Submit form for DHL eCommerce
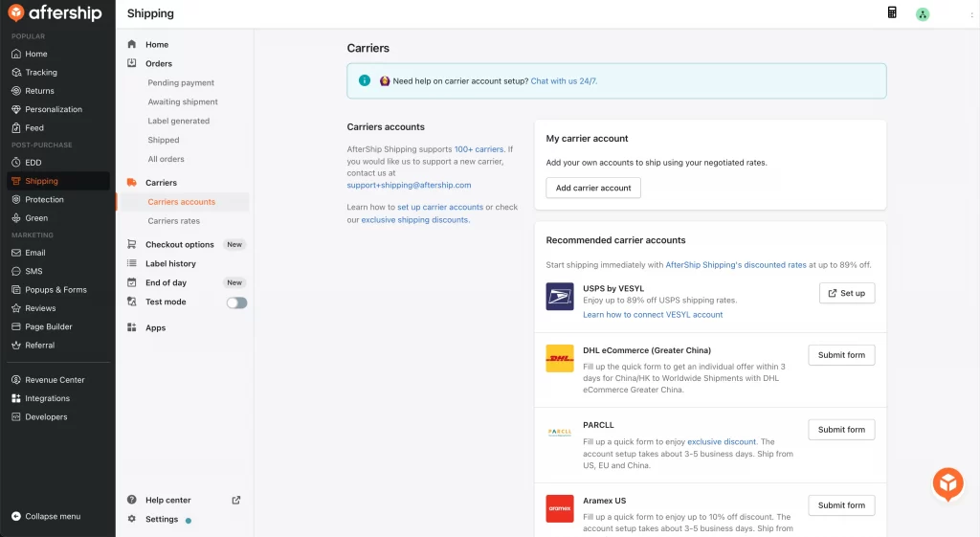Image resolution: width=980 pixels, height=537 pixels. click(841, 355)
